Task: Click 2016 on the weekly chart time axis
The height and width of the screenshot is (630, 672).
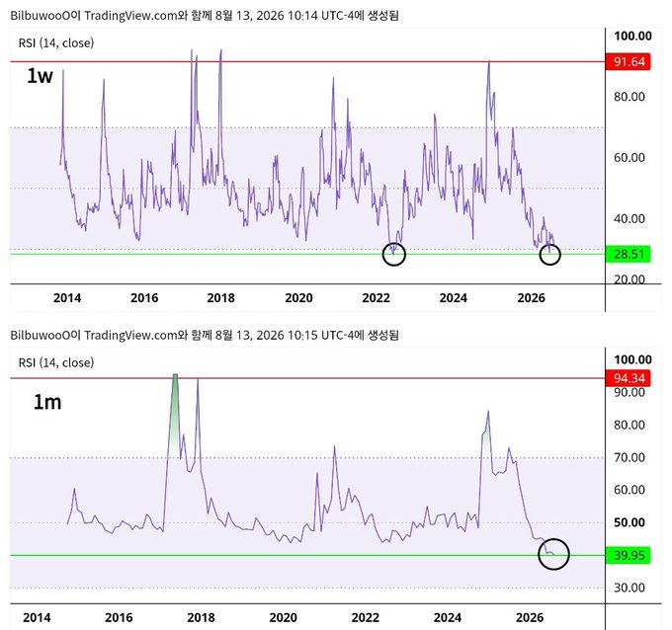Action: coord(144,298)
